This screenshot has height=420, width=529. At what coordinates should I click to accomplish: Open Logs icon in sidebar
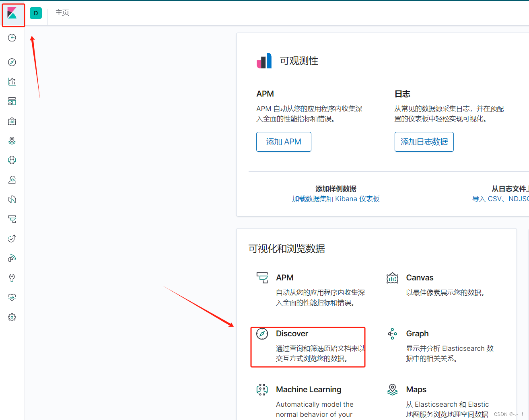click(x=12, y=200)
